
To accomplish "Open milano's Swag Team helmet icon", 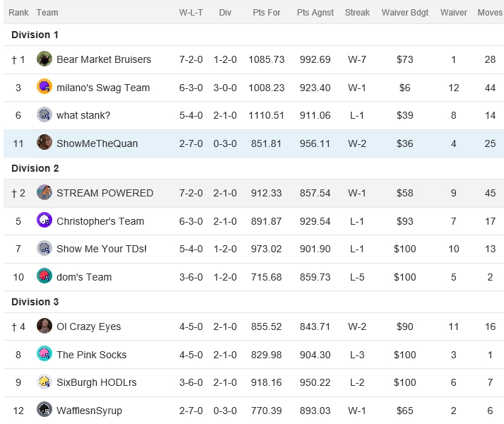I will pyautogui.click(x=44, y=87).
